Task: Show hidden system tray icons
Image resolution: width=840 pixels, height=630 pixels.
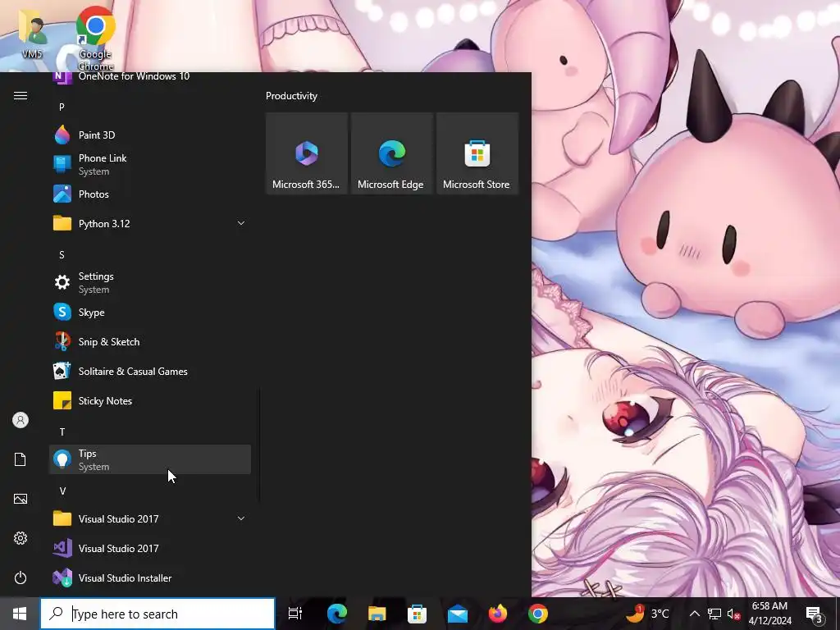Action: click(694, 614)
